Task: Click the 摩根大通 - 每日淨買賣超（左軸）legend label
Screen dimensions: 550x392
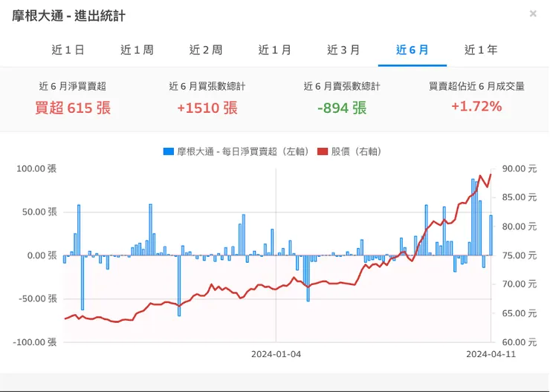Action: point(244,151)
